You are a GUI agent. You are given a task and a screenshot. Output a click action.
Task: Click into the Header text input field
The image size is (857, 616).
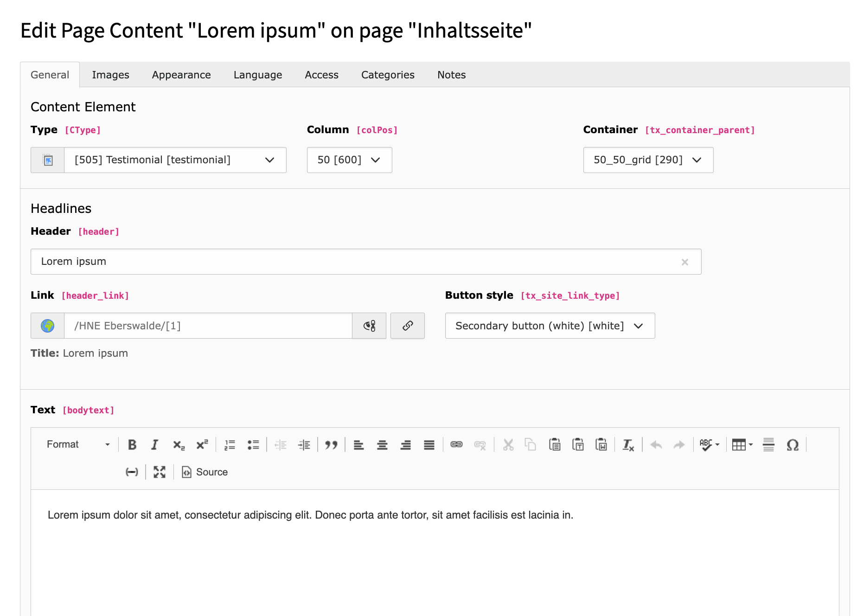tap(352, 262)
